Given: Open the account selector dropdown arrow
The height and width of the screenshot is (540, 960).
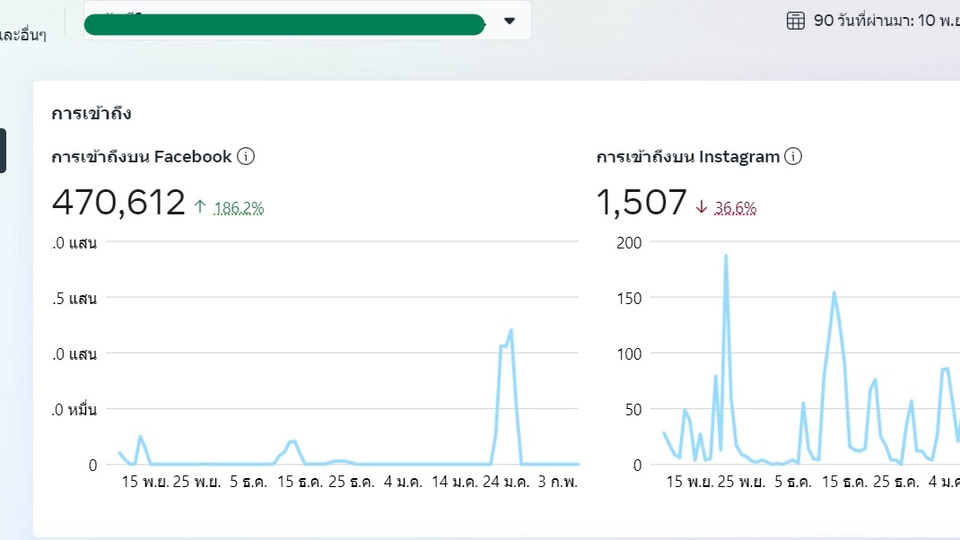Looking at the screenshot, I should (x=509, y=21).
